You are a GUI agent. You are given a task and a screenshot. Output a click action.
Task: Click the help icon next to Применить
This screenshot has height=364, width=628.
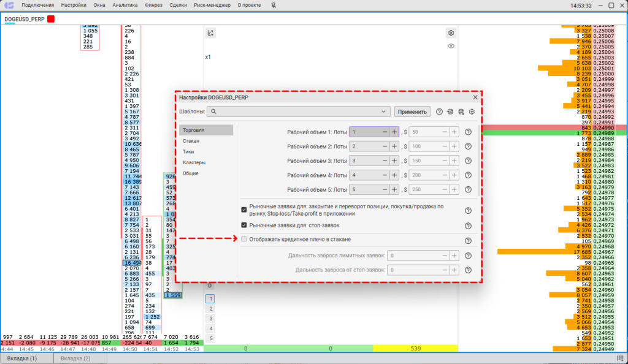coord(439,112)
